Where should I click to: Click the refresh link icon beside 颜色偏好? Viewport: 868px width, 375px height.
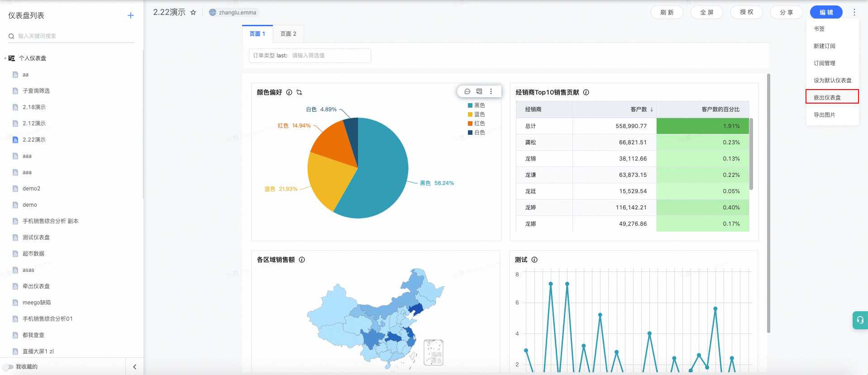(x=299, y=92)
